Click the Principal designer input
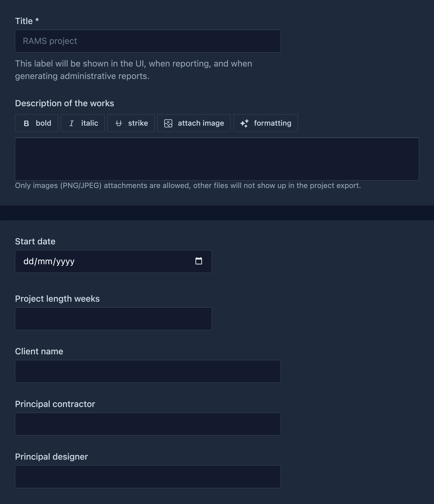Image resolution: width=434 pixels, height=504 pixels. tap(148, 477)
